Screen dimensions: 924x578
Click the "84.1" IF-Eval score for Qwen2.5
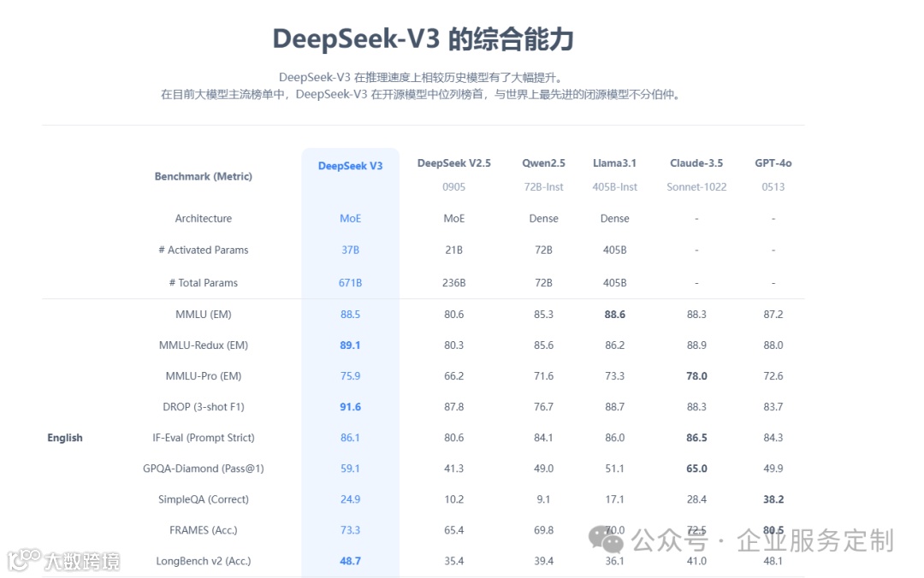pyautogui.click(x=543, y=438)
